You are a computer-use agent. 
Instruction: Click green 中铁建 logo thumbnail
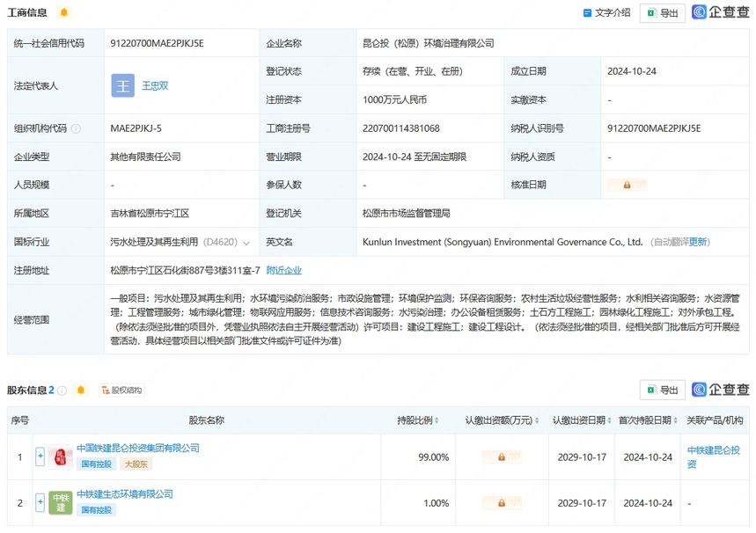coord(60,502)
